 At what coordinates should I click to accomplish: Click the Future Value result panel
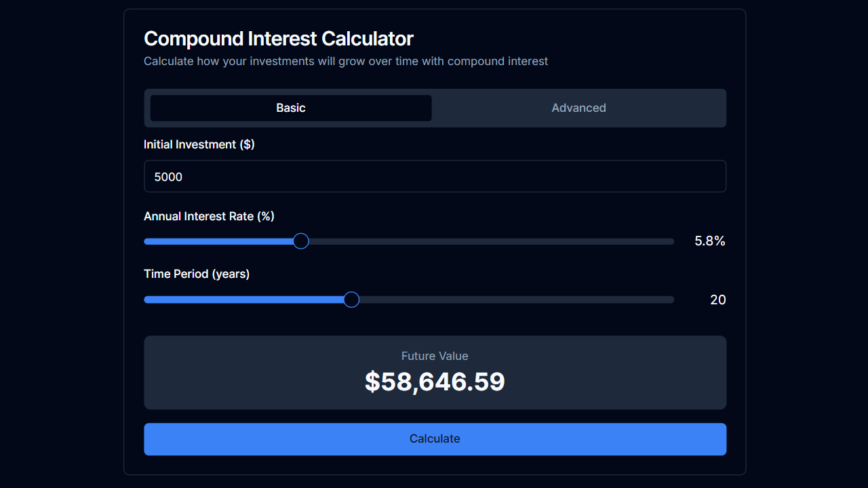pos(435,373)
